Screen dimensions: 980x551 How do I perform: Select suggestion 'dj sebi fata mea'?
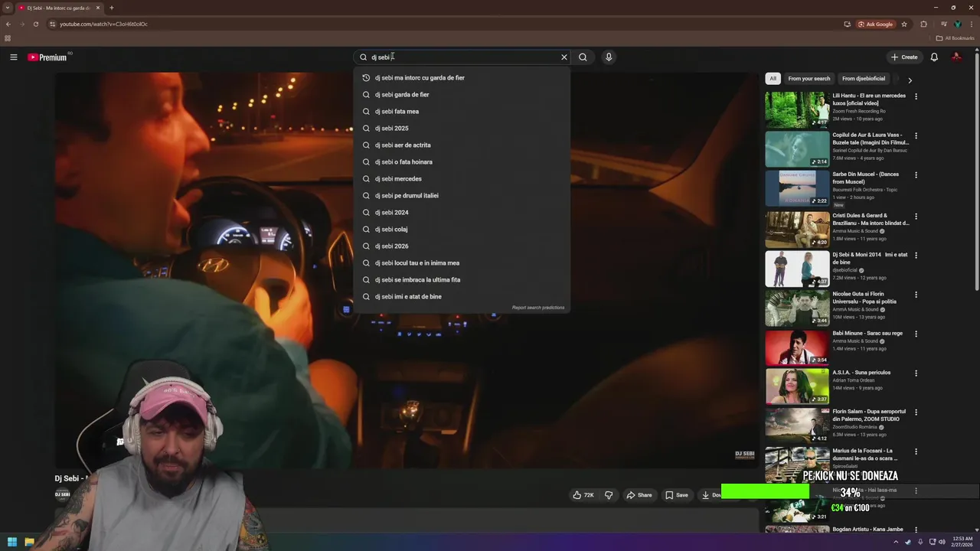(462, 111)
